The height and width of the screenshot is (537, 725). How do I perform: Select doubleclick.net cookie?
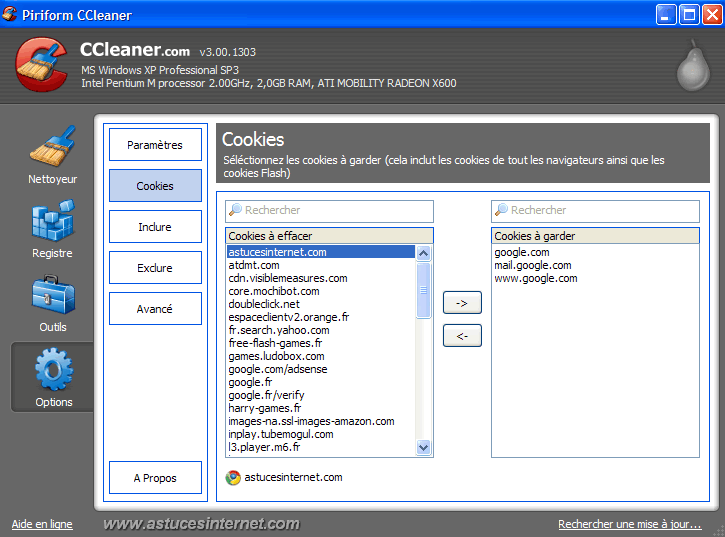coord(321,304)
